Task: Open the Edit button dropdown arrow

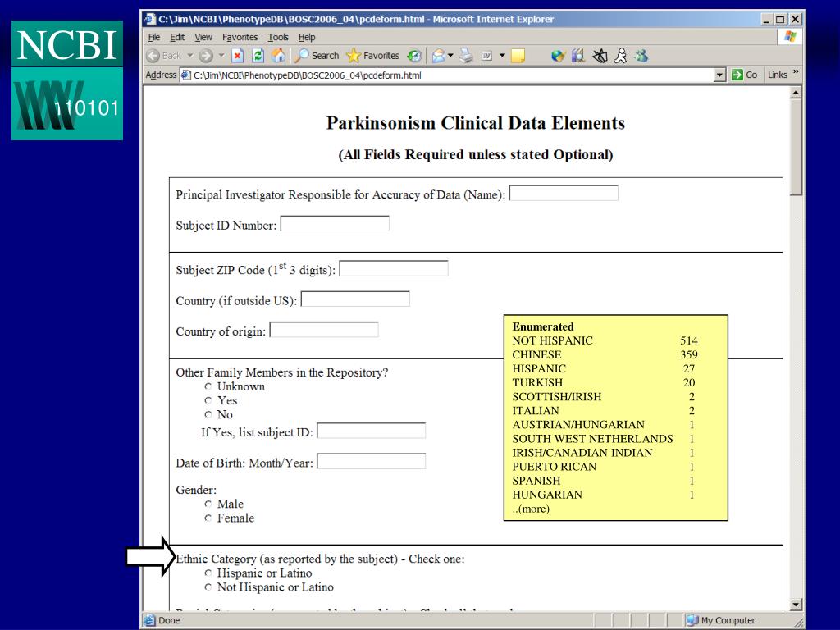Action: tap(502, 56)
